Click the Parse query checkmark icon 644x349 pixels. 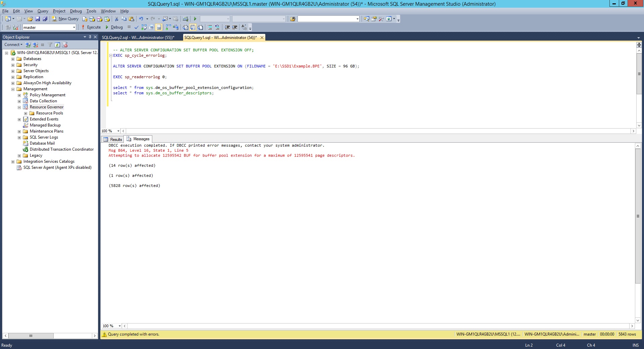(136, 27)
